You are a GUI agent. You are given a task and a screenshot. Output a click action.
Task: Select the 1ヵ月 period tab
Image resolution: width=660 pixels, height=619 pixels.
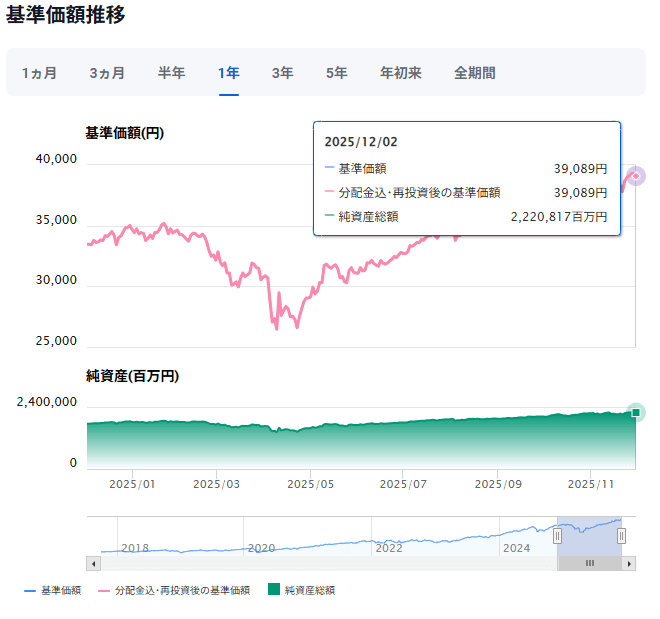(x=40, y=73)
